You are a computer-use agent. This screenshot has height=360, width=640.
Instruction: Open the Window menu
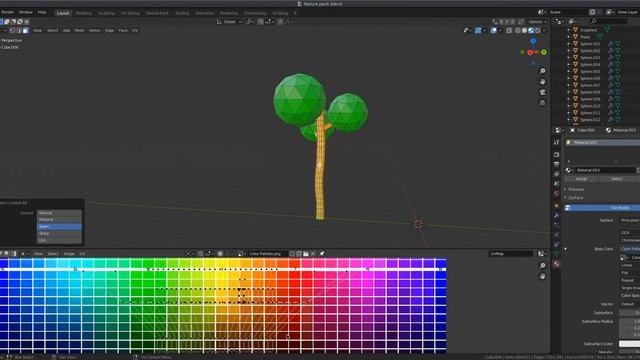[26, 12]
